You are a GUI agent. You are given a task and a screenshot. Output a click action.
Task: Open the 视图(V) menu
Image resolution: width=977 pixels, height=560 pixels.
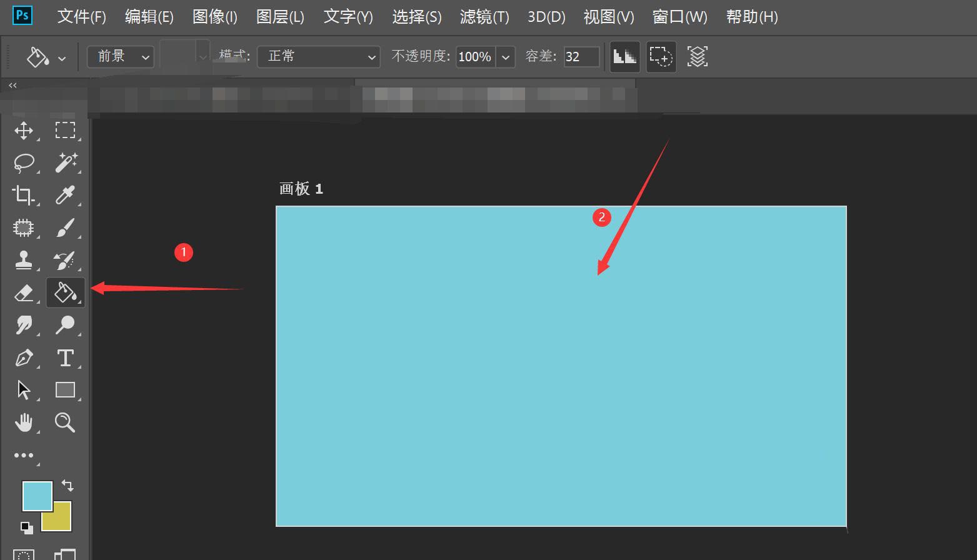click(609, 17)
